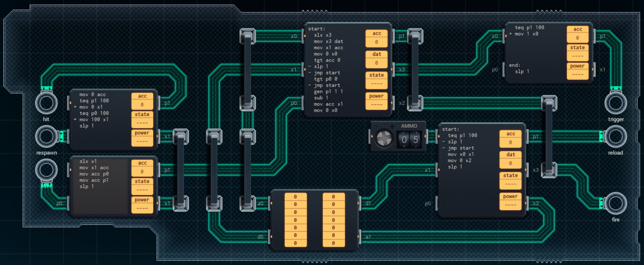The width and height of the screenshot is (644, 265).
Task: Select the trigger connector ring
Action: (x=615, y=103)
